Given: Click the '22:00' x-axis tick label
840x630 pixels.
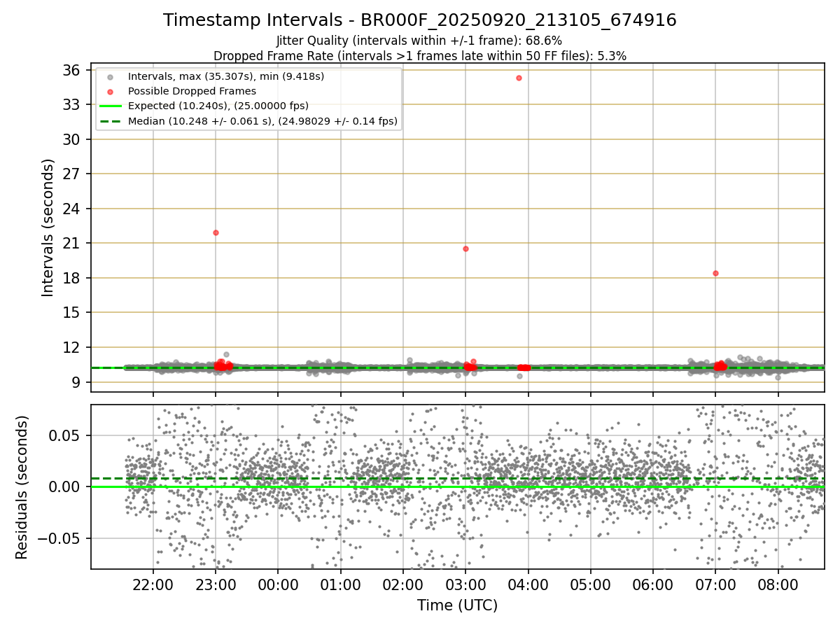Looking at the screenshot, I should pos(153,586).
